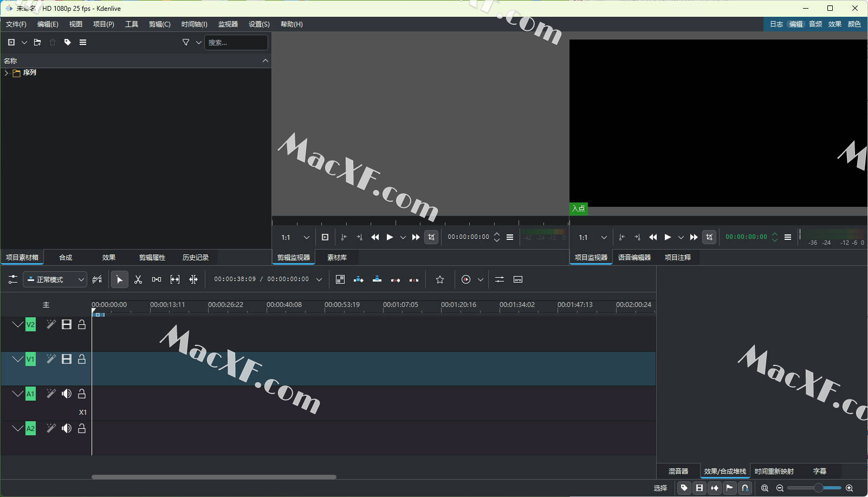Open the normal mode edit dropdown
Image resolution: width=868 pixels, height=497 pixels.
click(x=55, y=279)
